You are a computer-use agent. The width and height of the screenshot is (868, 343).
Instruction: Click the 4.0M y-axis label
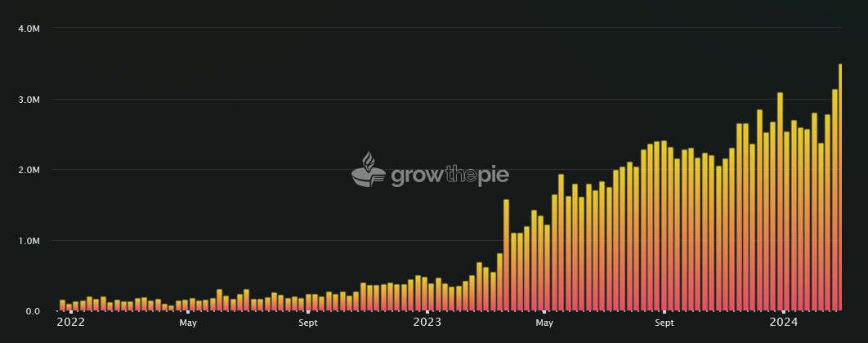(29, 29)
